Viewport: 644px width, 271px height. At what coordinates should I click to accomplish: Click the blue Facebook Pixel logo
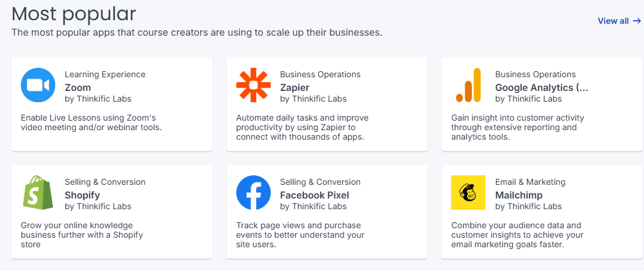tap(253, 193)
